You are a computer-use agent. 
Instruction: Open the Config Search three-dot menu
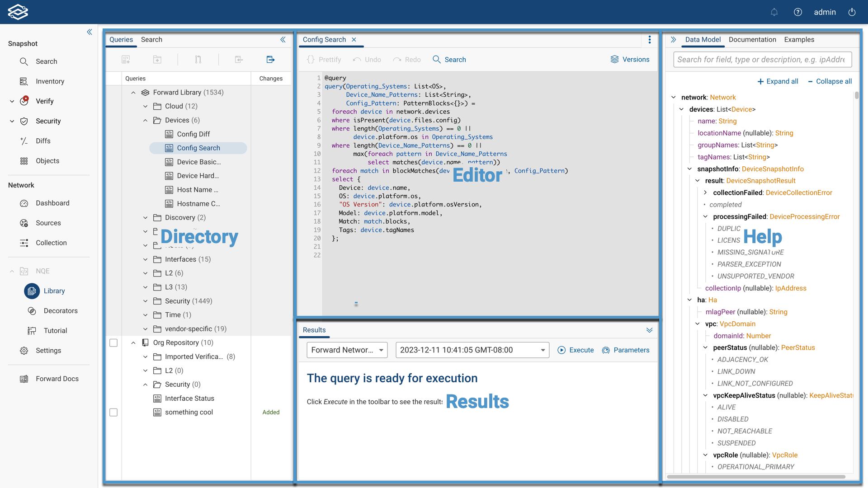click(650, 40)
